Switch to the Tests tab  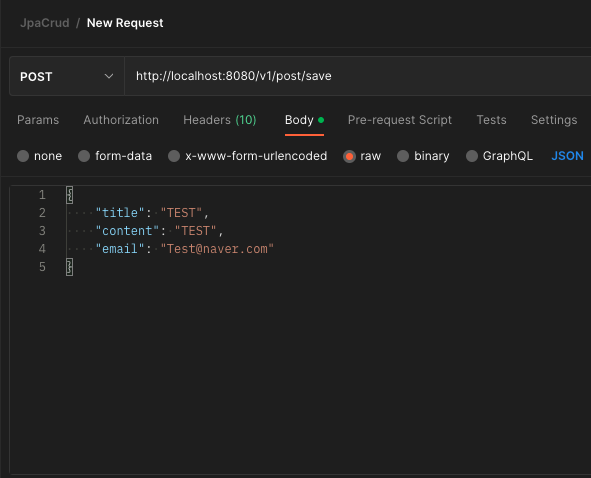491,120
